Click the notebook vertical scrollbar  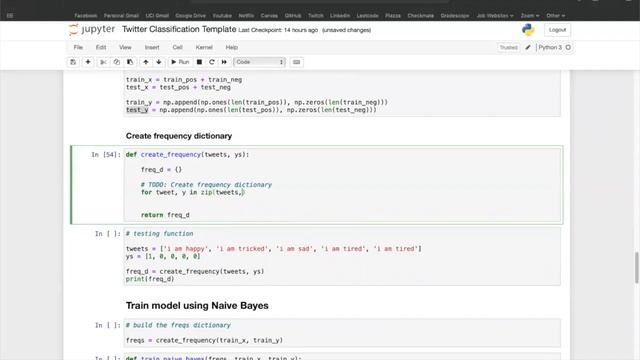tap(637, 267)
